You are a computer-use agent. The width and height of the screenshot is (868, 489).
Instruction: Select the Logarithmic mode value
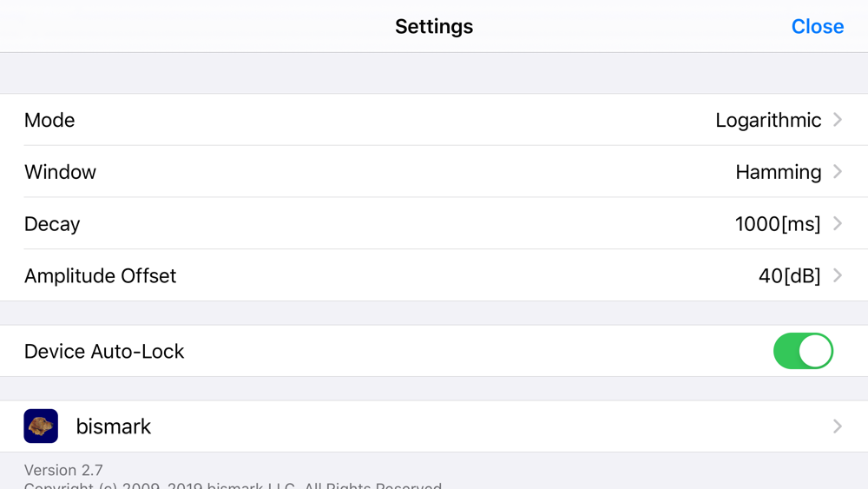pos(768,120)
